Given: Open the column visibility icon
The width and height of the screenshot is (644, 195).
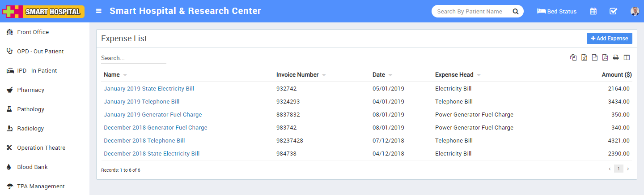Looking at the screenshot, I should (627, 57).
